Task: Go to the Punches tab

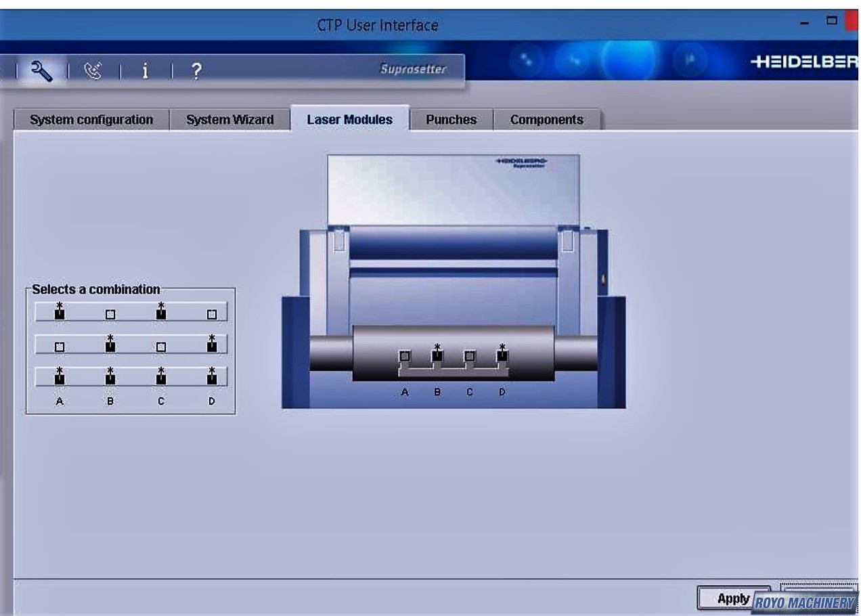Action: pyautogui.click(x=451, y=120)
